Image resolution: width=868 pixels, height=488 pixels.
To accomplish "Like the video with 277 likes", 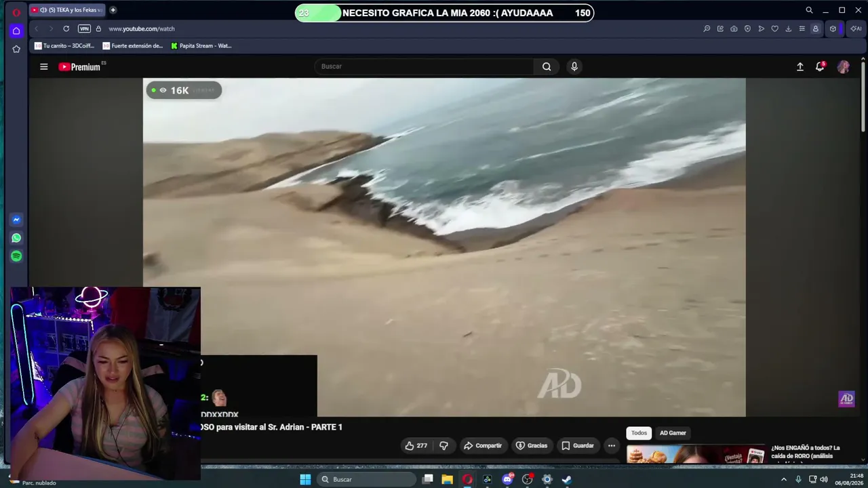I will [416, 445].
